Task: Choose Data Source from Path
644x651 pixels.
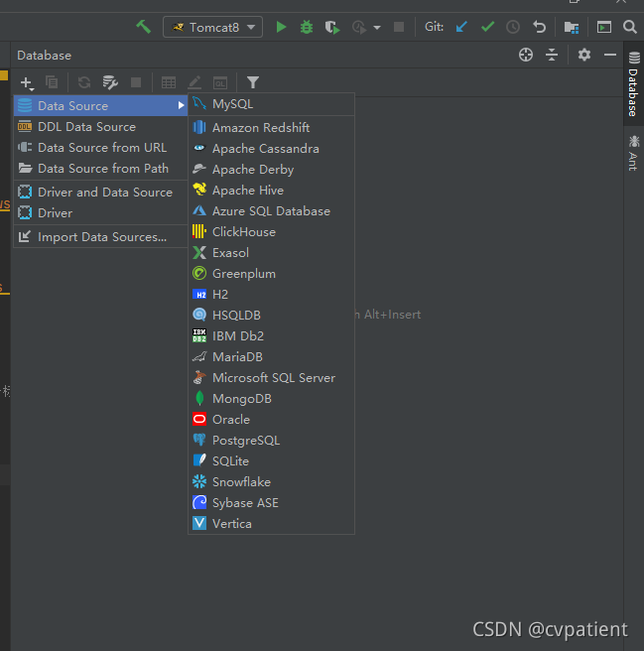Action: pyautogui.click(x=101, y=168)
